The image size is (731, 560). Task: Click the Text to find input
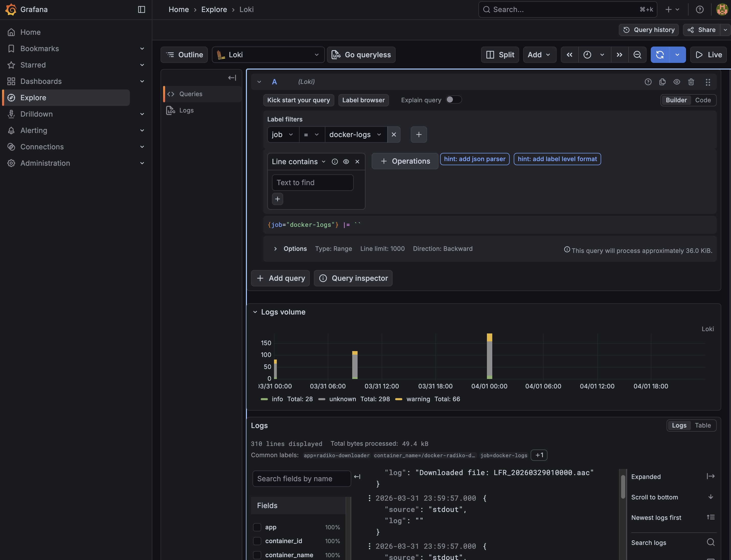point(313,183)
